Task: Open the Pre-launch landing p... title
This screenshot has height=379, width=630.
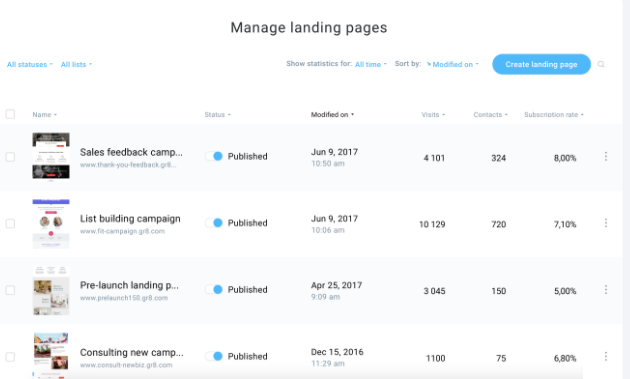Action: (x=129, y=285)
